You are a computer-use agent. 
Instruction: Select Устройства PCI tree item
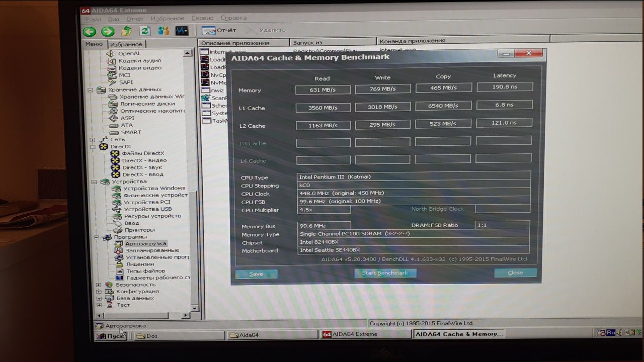147,202
